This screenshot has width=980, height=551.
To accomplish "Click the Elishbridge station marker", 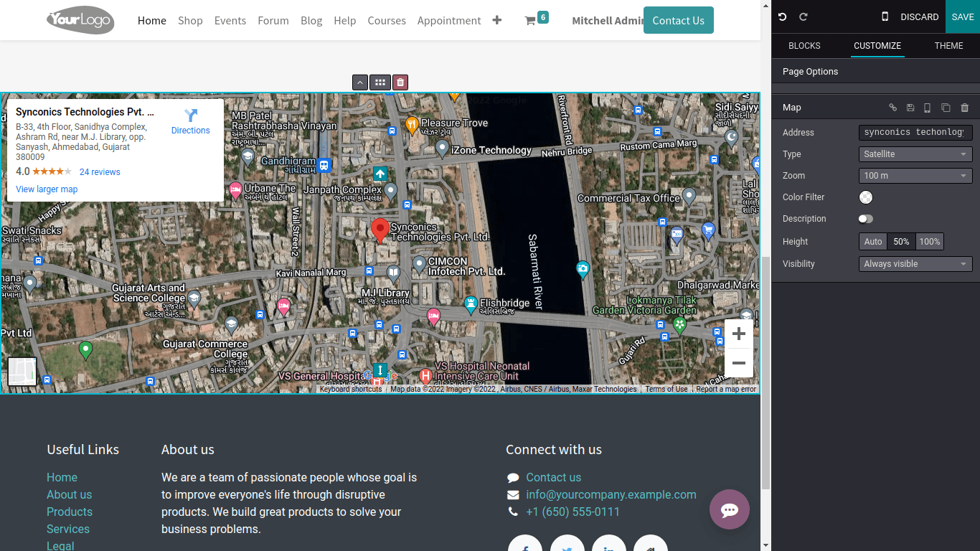I will pyautogui.click(x=471, y=304).
